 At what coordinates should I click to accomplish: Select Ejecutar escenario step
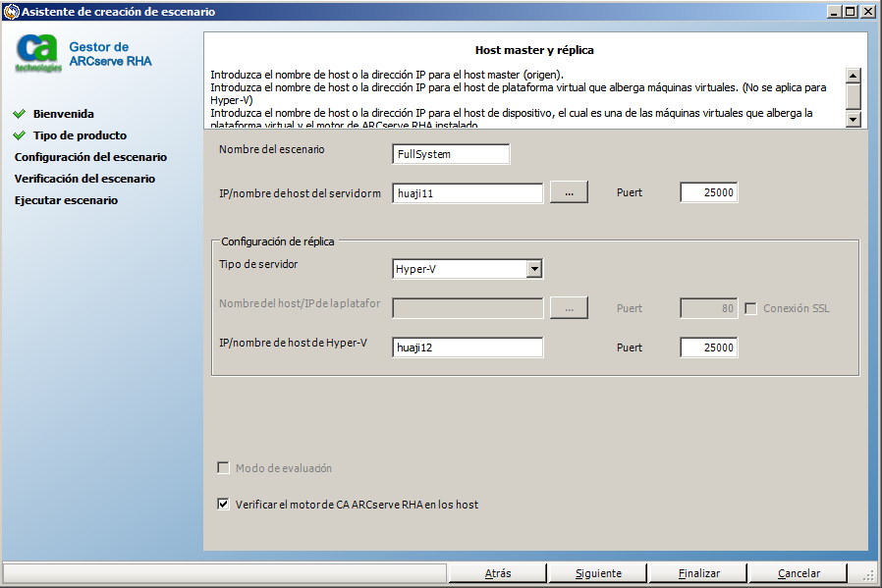click(67, 200)
